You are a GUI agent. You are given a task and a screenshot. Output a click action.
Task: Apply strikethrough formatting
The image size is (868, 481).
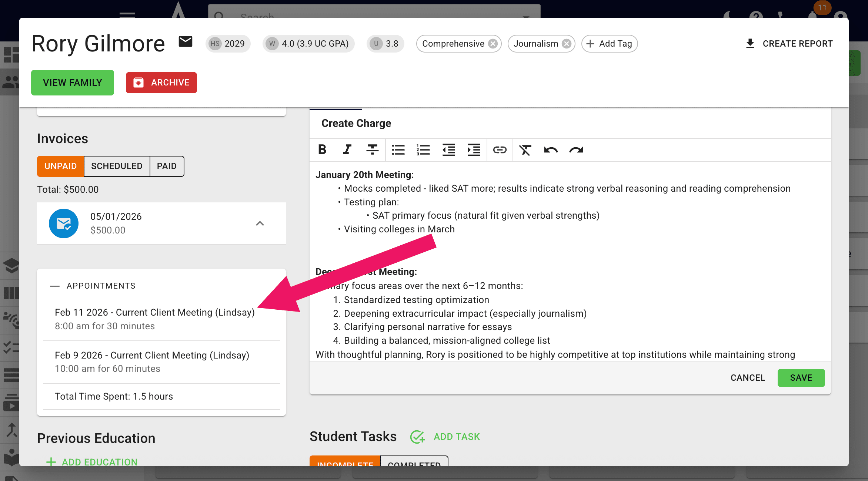click(372, 150)
